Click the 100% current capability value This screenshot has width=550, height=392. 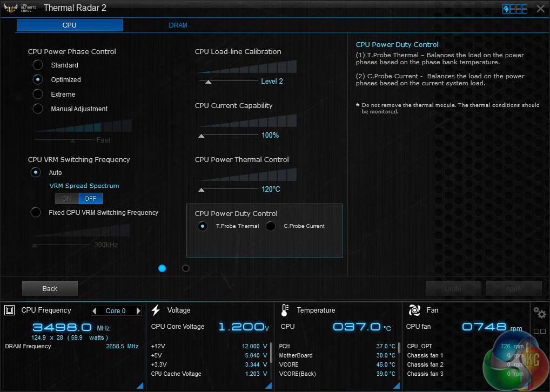coord(270,136)
